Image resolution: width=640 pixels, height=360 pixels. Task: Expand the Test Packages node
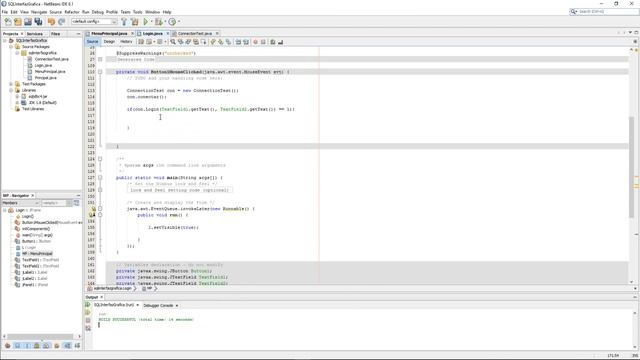(x=11, y=84)
